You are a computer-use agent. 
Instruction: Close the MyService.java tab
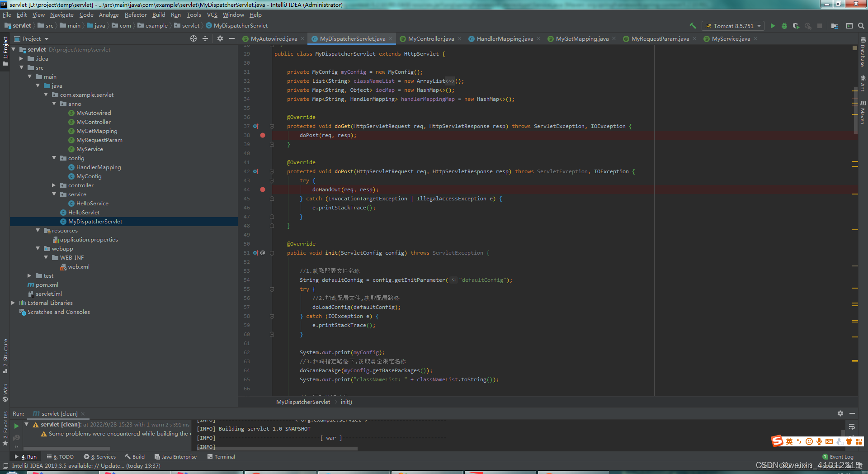click(755, 38)
